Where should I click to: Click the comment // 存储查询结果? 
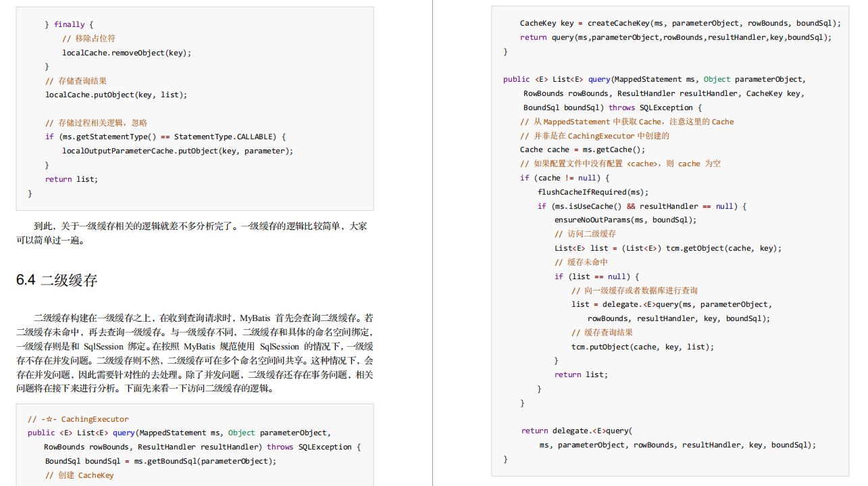(76, 80)
